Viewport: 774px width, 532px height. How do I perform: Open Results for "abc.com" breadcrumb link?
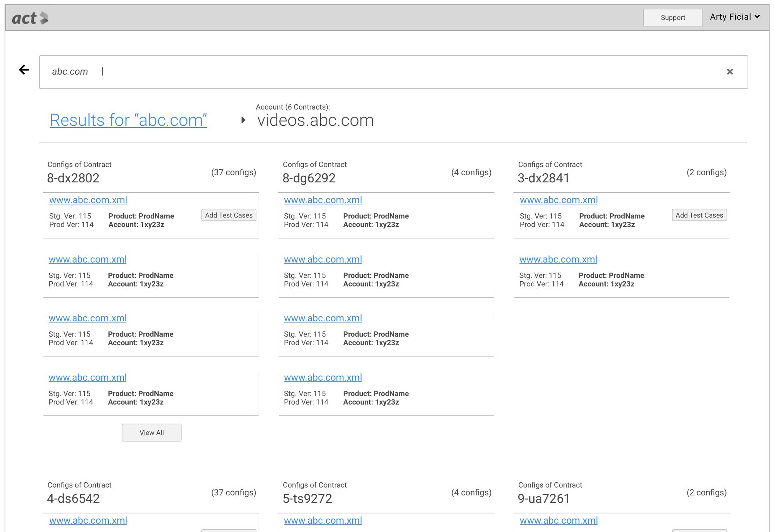pyautogui.click(x=128, y=120)
